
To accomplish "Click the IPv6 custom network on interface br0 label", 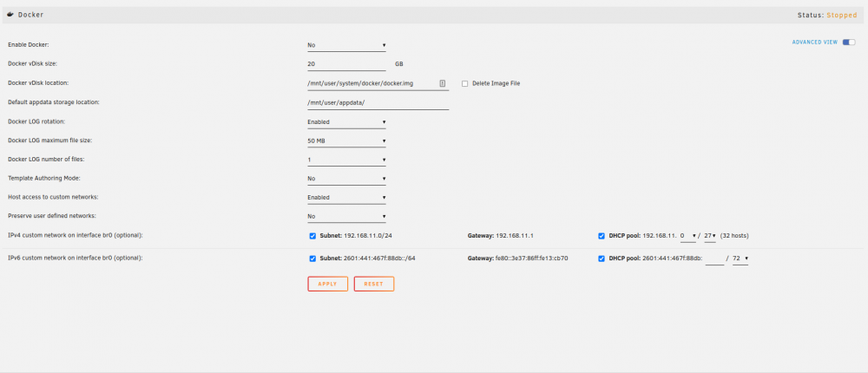I will click(x=76, y=258).
